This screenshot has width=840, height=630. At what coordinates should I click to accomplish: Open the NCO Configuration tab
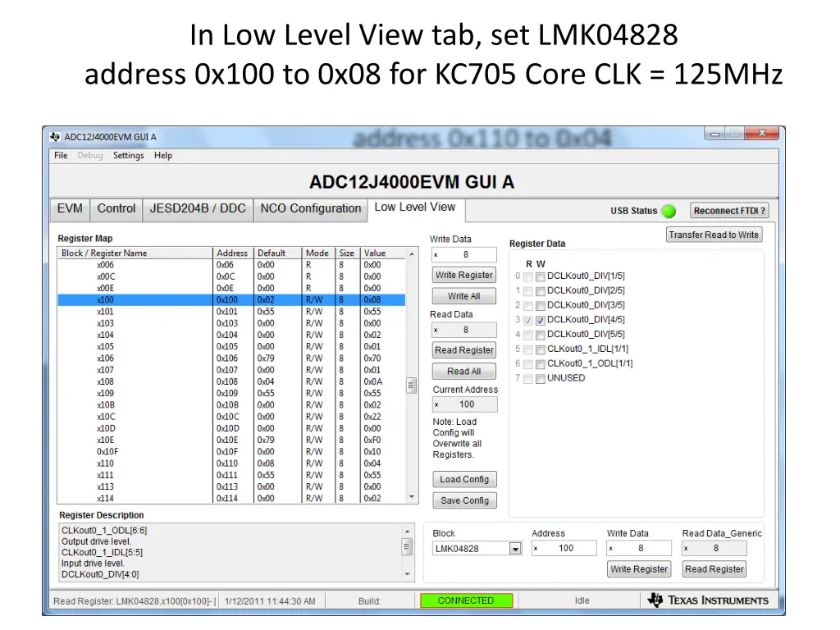(x=310, y=208)
